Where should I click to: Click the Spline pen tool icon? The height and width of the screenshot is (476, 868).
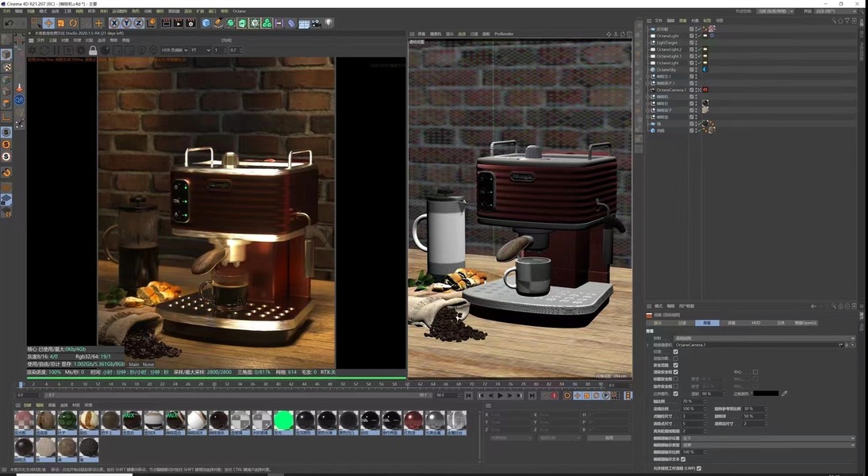(x=218, y=23)
